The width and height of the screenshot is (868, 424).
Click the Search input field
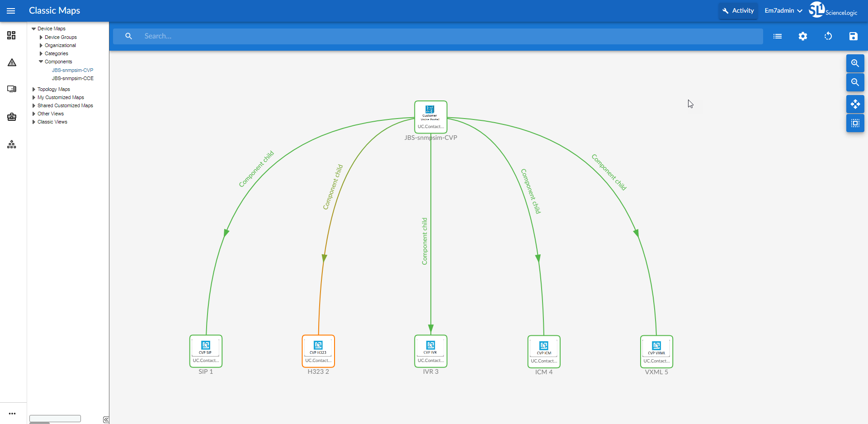438,36
